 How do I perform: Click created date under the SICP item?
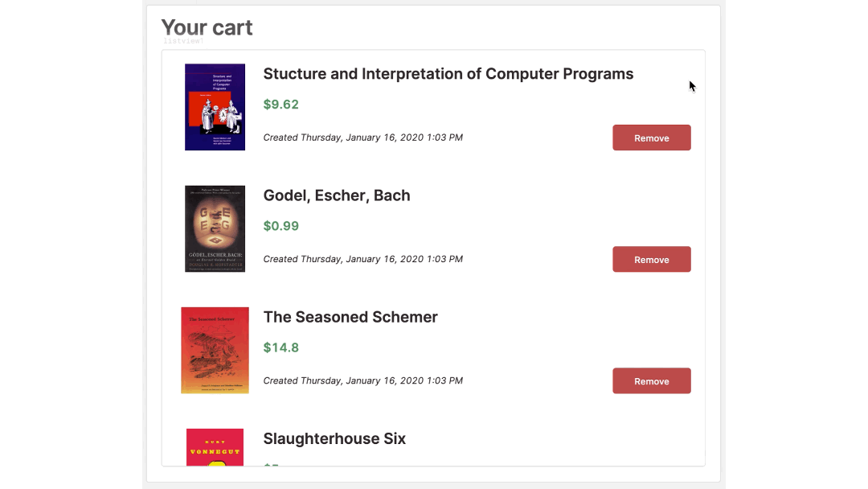pos(363,138)
